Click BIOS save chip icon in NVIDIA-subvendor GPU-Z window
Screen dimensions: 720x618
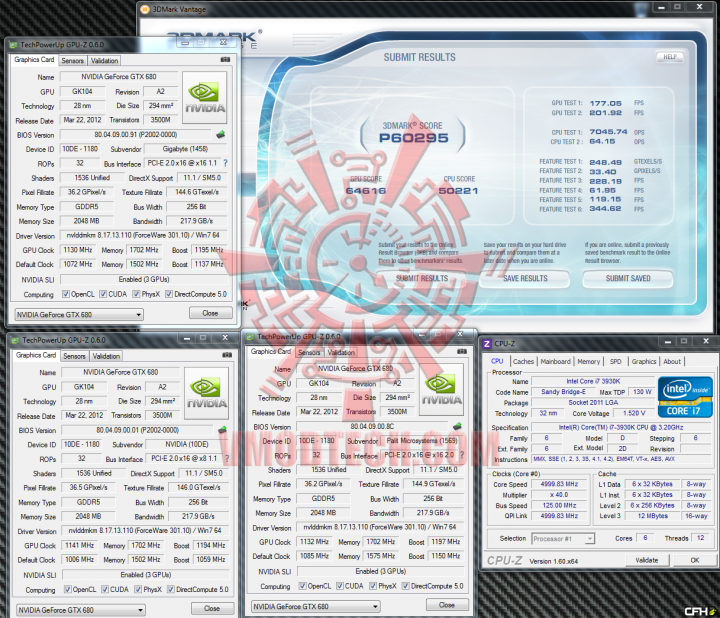click(x=223, y=430)
